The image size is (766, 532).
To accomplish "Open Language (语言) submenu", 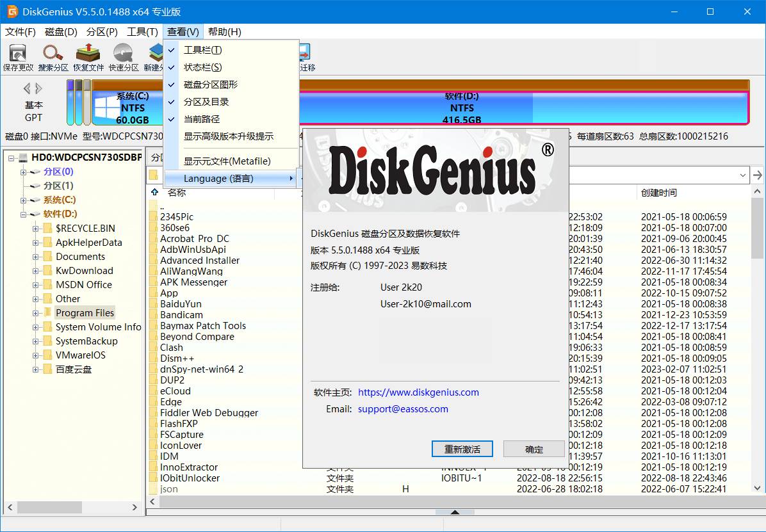I will click(x=218, y=179).
